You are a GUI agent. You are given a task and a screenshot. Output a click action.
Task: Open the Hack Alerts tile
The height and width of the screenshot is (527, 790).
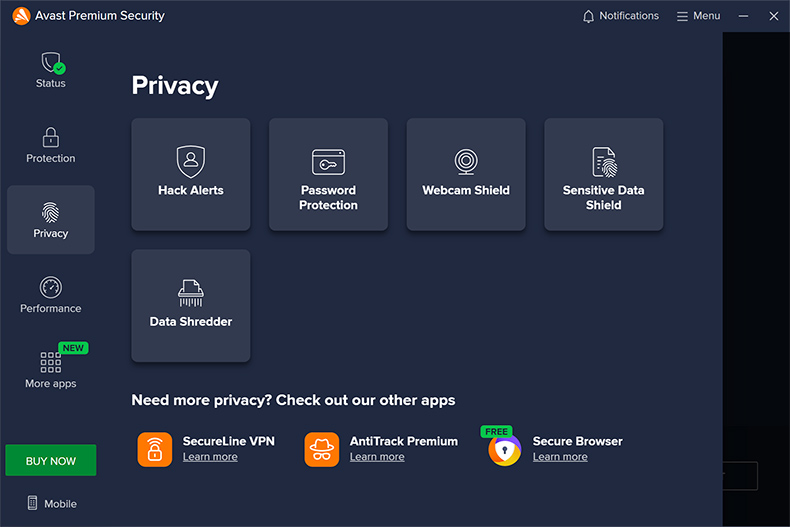click(x=191, y=174)
